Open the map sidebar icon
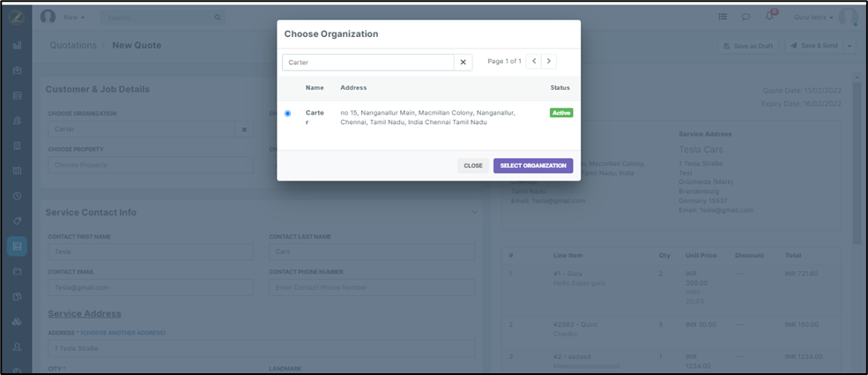 pos(17,171)
